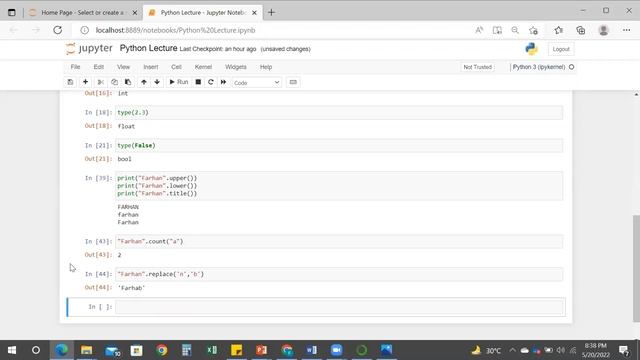Insert a cell below with plus icon

tap(85, 82)
